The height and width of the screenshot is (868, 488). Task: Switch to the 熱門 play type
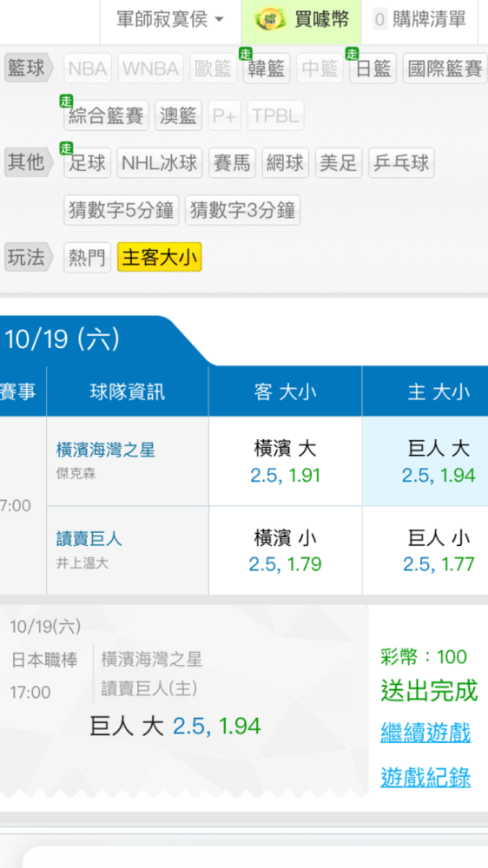(87, 258)
